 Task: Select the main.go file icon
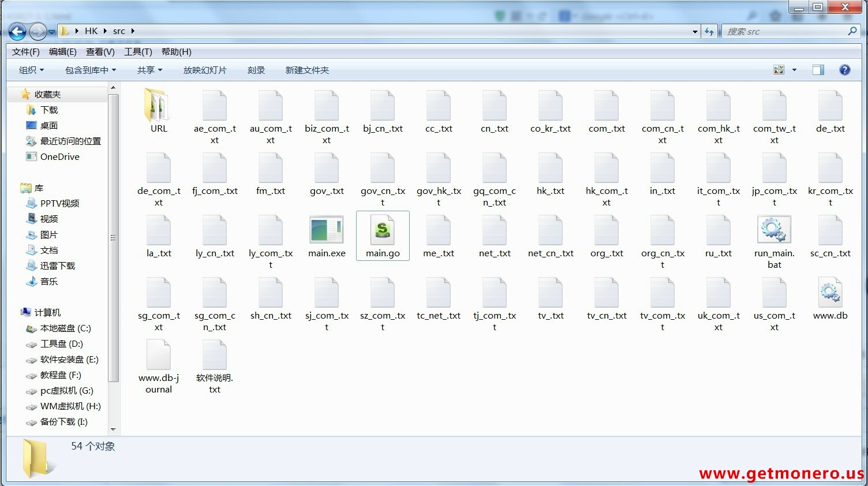(382, 230)
